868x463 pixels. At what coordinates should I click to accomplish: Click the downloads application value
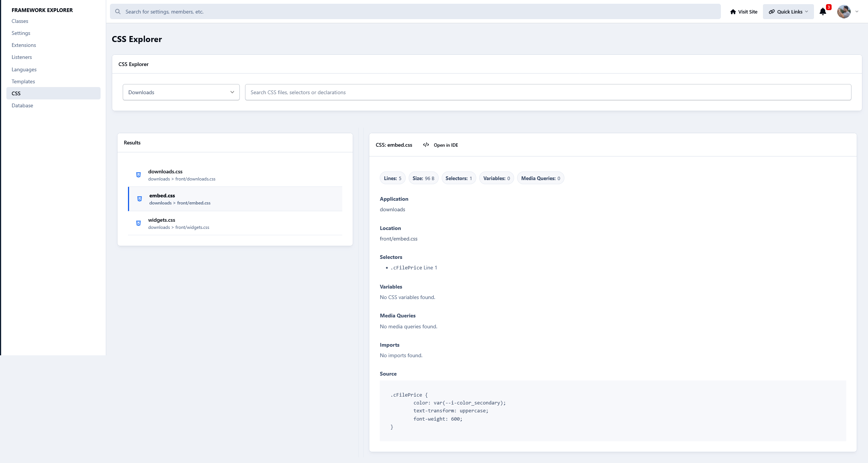coord(392,209)
